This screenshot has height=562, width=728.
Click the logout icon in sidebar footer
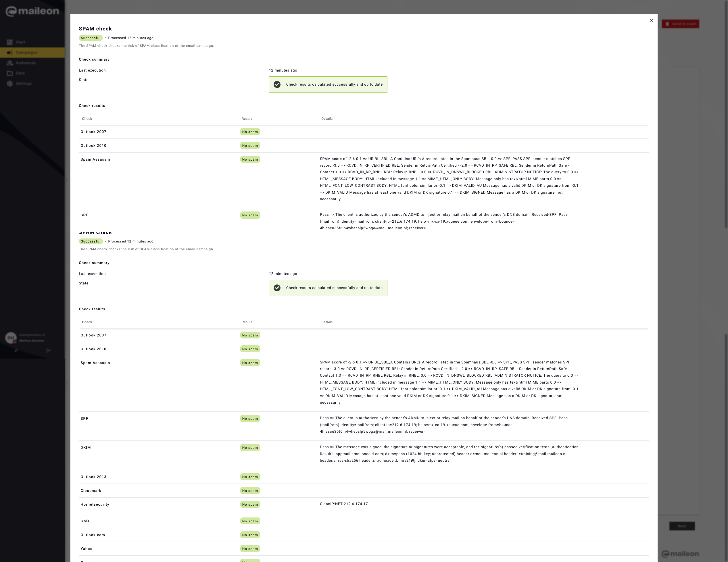point(48,350)
